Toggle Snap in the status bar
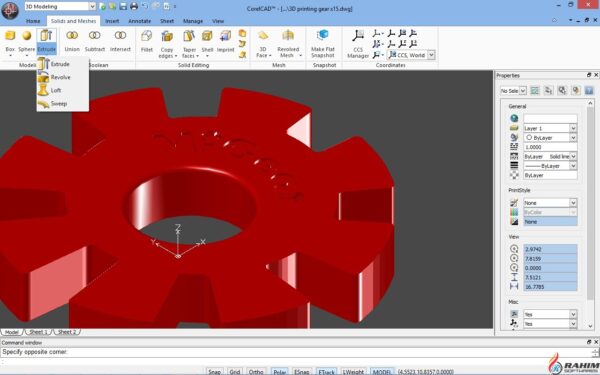This screenshot has width=600, height=375. click(x=214, y=372)
